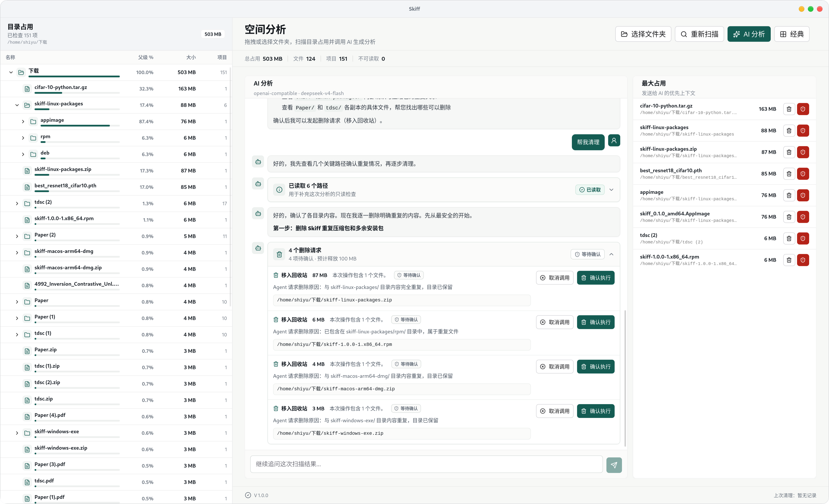Cancel the skiff-1.0.0-1.x86_64.rpm deletion request
829x504 pixels.
[554, 322]
